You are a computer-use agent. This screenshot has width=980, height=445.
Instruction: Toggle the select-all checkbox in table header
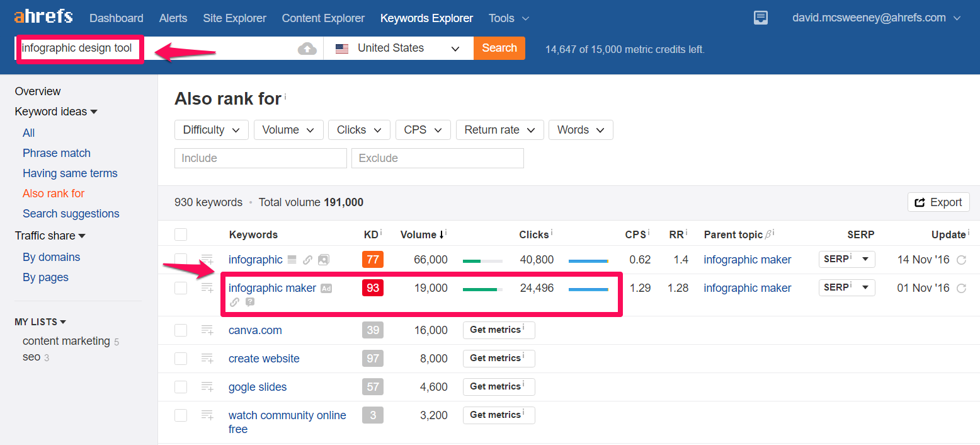pos(181,234)
